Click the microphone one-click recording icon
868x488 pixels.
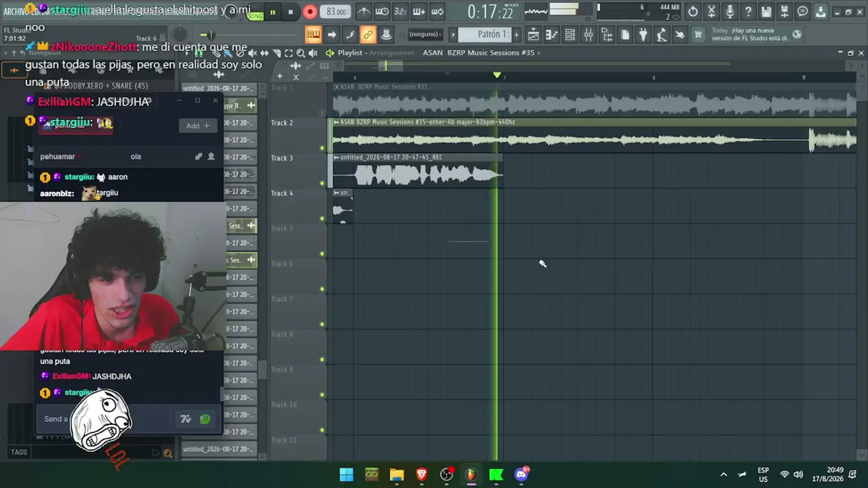pos(730,12)
